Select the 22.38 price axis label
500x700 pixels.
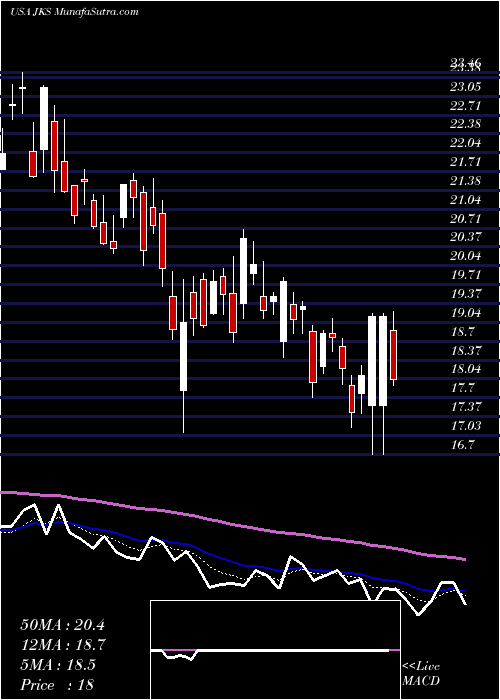[x=466, y=125]
